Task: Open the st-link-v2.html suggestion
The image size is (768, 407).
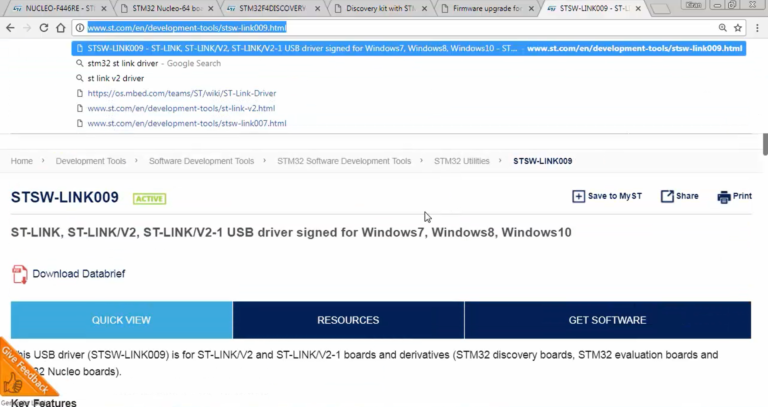Action: coord(408,108)
